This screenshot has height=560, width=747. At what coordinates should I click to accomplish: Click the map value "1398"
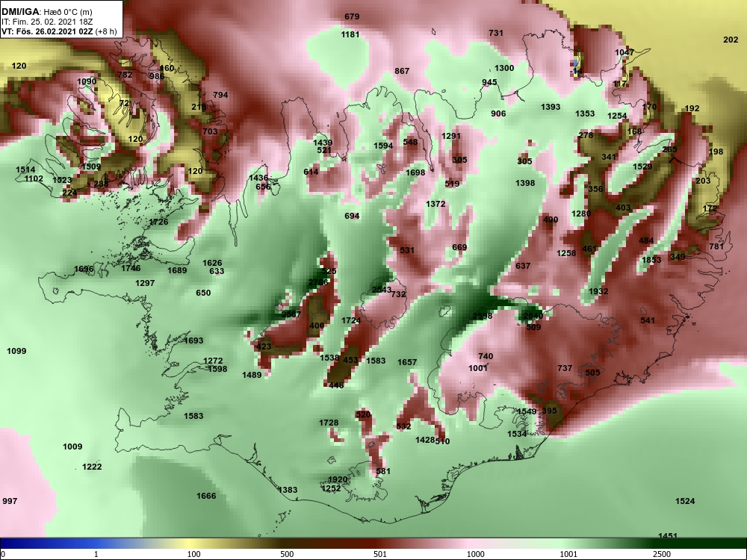pos(525,184)
